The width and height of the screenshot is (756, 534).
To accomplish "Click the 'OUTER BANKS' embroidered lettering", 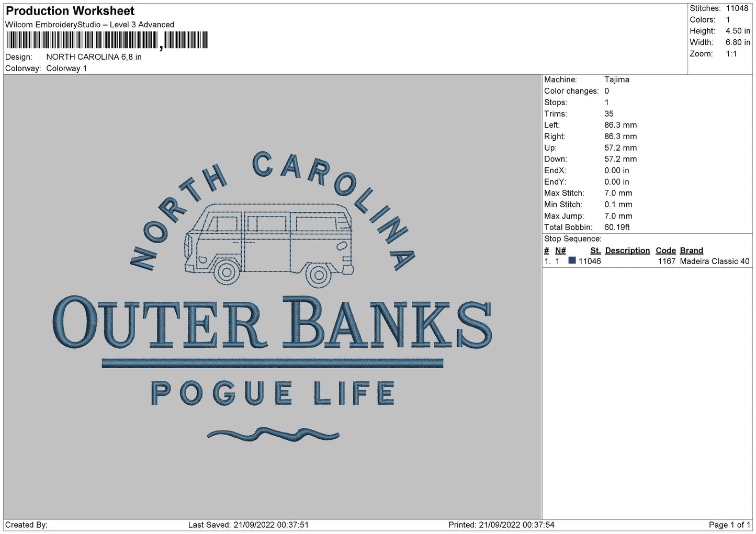I will (x=272, y=322).
